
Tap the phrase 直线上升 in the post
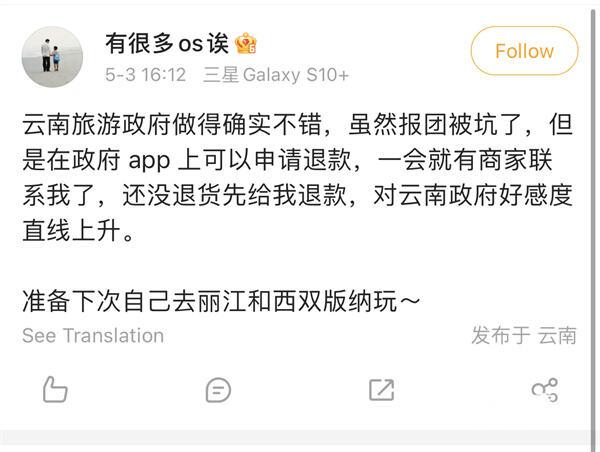click(72, 231)
